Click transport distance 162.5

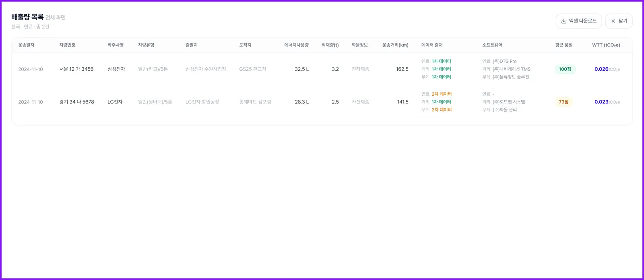point(402,69)
